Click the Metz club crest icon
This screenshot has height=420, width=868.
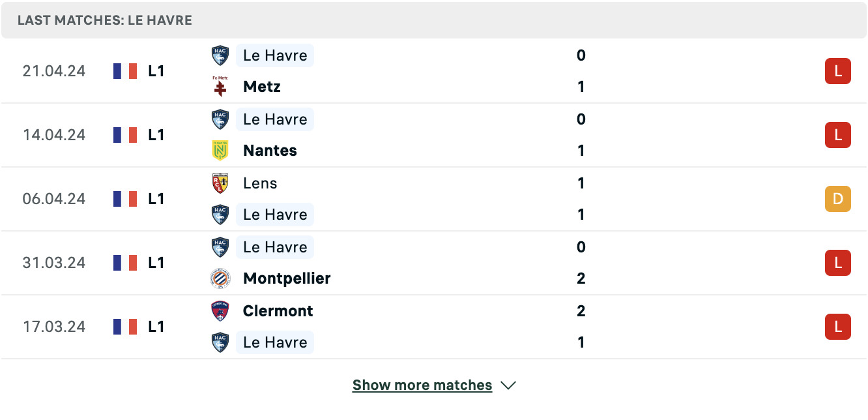click(x=220, y=87)
